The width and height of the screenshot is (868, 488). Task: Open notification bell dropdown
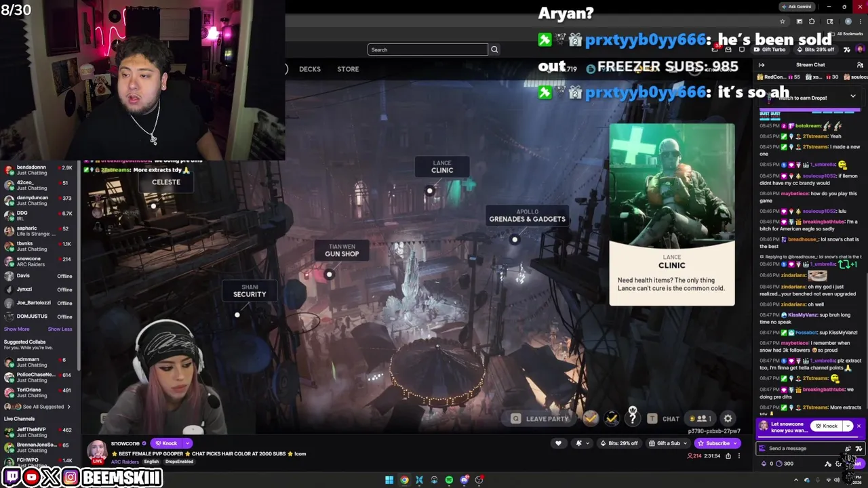click(x=582, y=443)
